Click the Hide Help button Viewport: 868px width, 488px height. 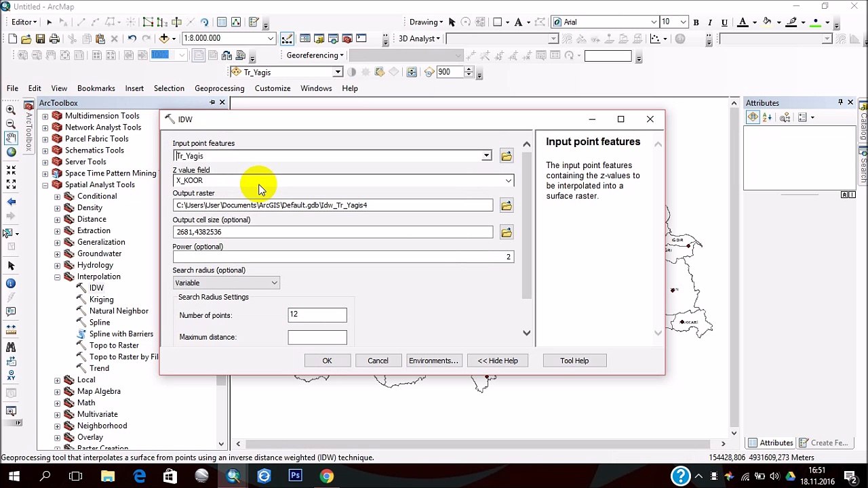[x=497, y=361]
